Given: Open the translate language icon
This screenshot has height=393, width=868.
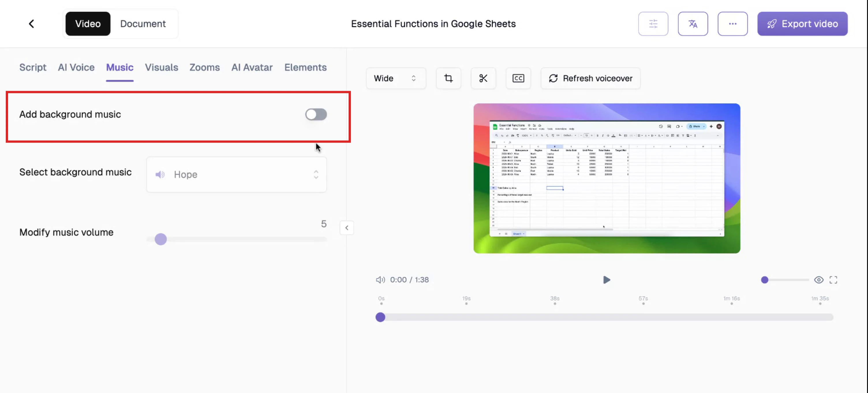Looking at the screenshot, I should pyautogui.click(x=693, y=24).
